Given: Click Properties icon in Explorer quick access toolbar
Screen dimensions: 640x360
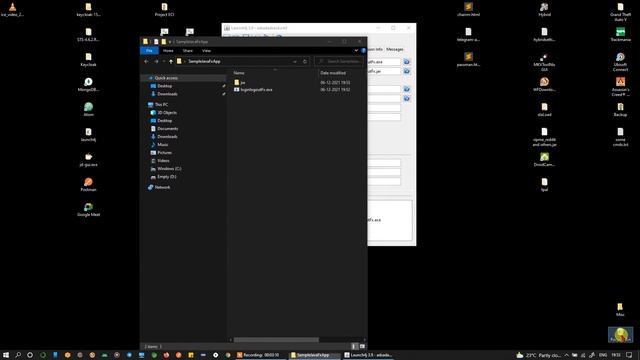Looking at the screenshot, I should point(156,42).
